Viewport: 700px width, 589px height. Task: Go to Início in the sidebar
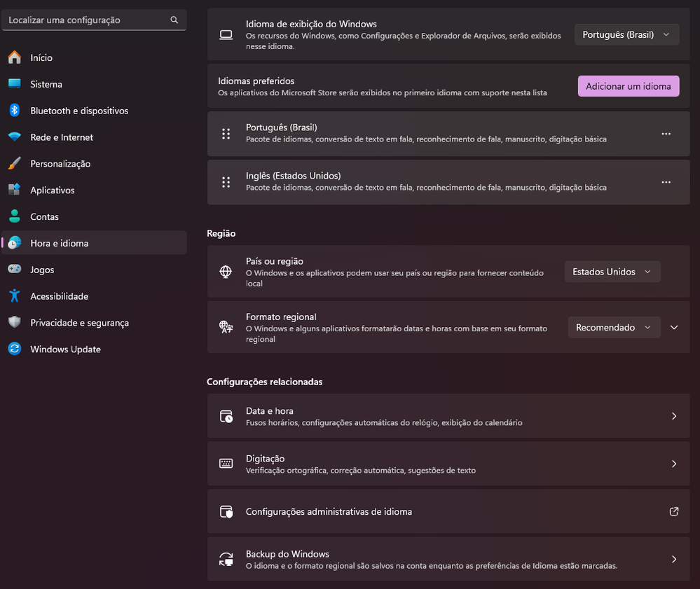94,57
